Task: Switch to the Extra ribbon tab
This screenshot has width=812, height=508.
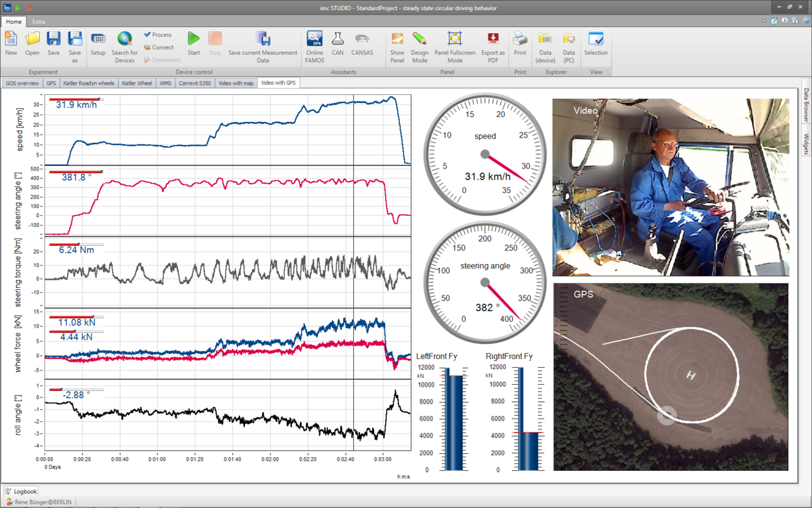Action: pyautogui.click(x=39, y=21)
